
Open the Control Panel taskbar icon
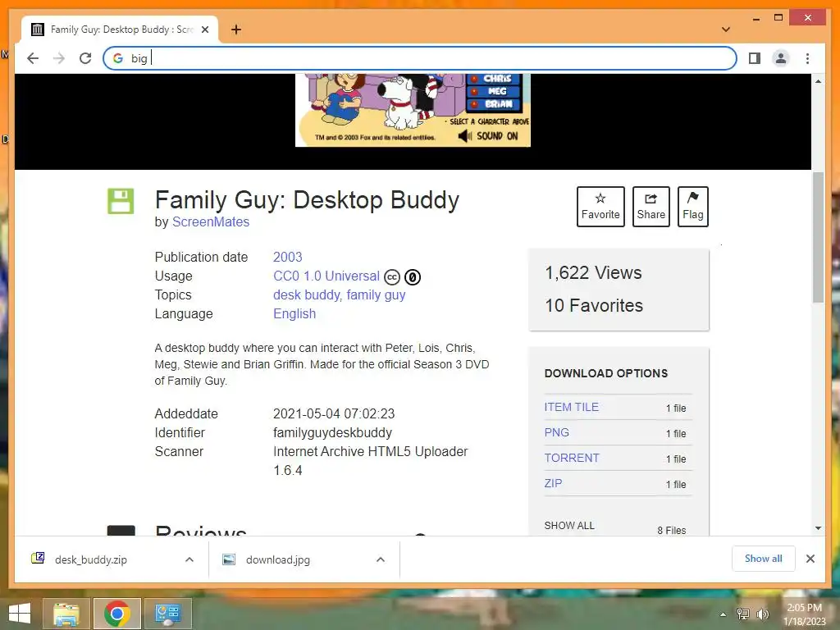click(167, 614)
